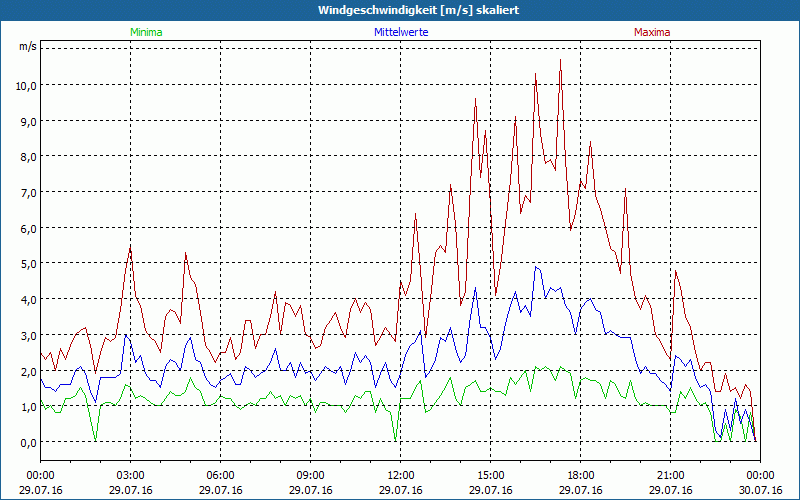Click the Minima legend label
This screenshot has height=500, width=800.
pyautogui.click(x=146, y=32)
